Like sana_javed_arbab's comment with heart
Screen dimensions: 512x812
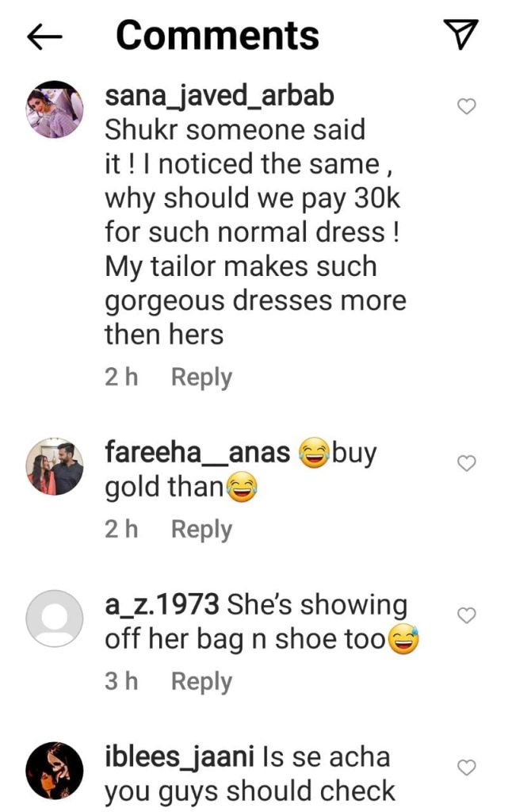click(467, 106)
